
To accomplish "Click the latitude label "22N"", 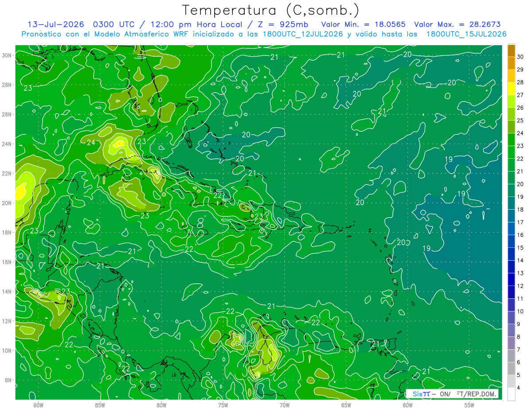I will tap(7, 173).
